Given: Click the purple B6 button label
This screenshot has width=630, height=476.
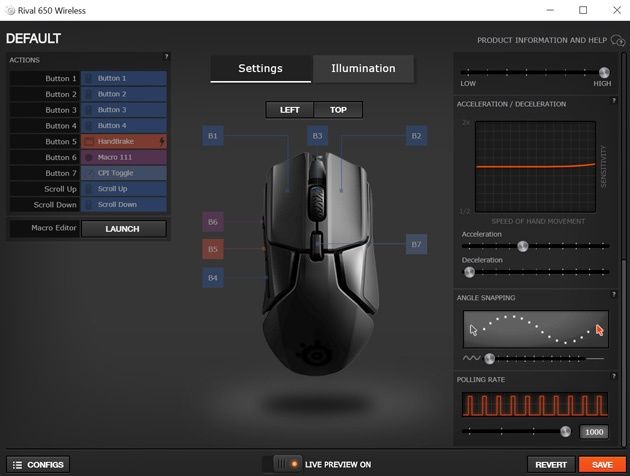Looking at the screenshot, I should point(213,222).
